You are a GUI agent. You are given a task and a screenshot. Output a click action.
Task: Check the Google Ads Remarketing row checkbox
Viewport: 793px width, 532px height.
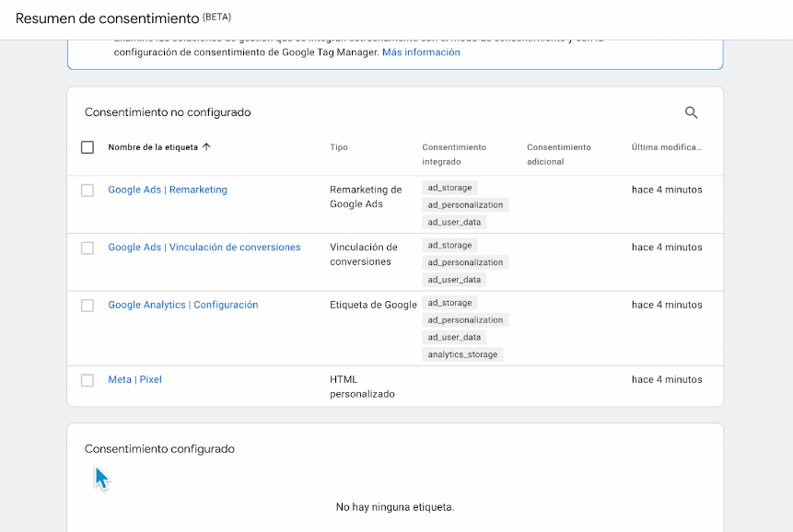87,191
